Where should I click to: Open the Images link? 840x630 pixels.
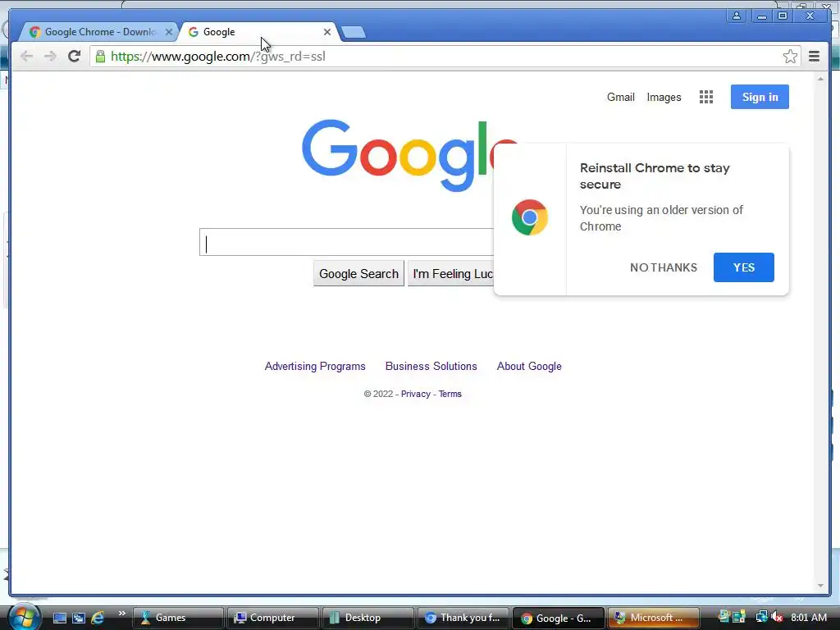click(x=664, y=97)
